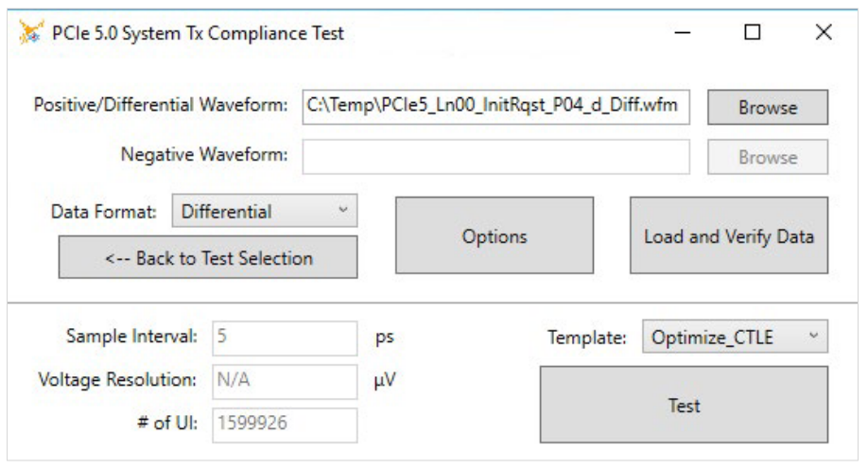Screen dimensions: 868x468
Task: Select the Sample Interval field
Action: point(286,336)
